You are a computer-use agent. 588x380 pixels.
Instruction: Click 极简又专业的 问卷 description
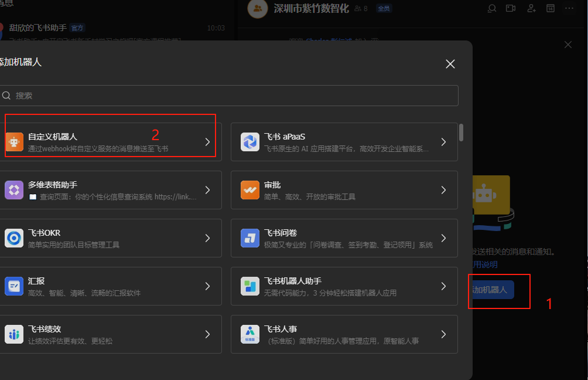348,245
